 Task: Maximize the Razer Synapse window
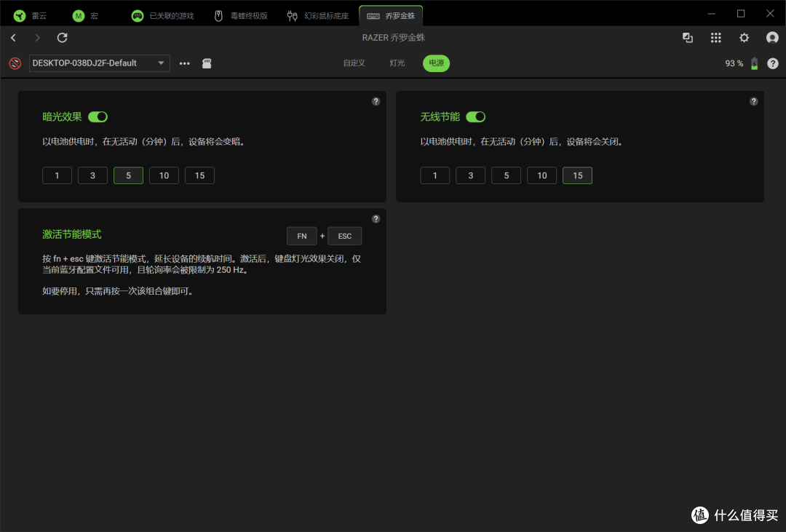pos(741,14)
